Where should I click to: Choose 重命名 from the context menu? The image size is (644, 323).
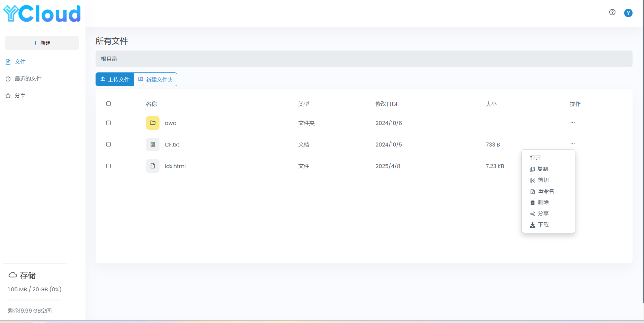[545, 191]
